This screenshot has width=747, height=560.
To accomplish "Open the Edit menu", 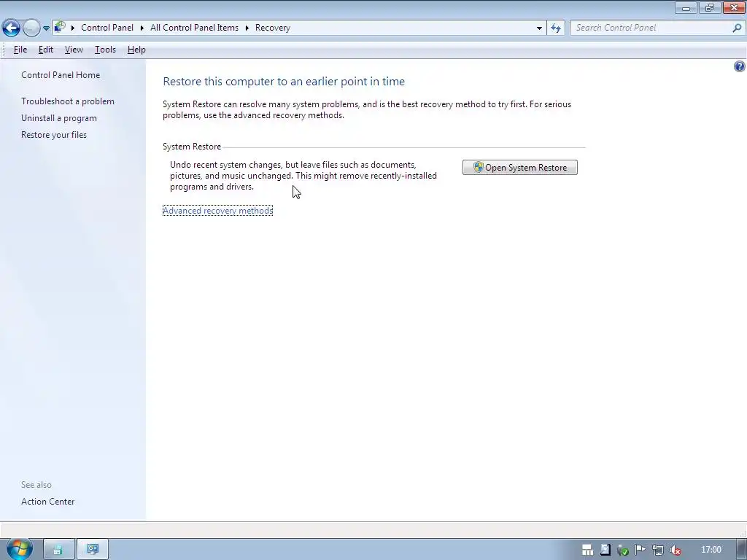I will 46,50.
